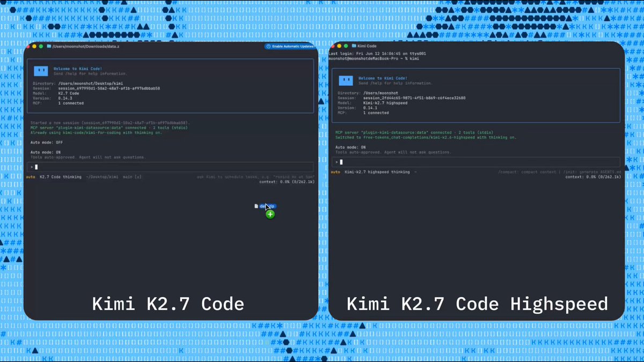
Task: Click version 0.14.3 in left terminal
Action: coord(64,98)
